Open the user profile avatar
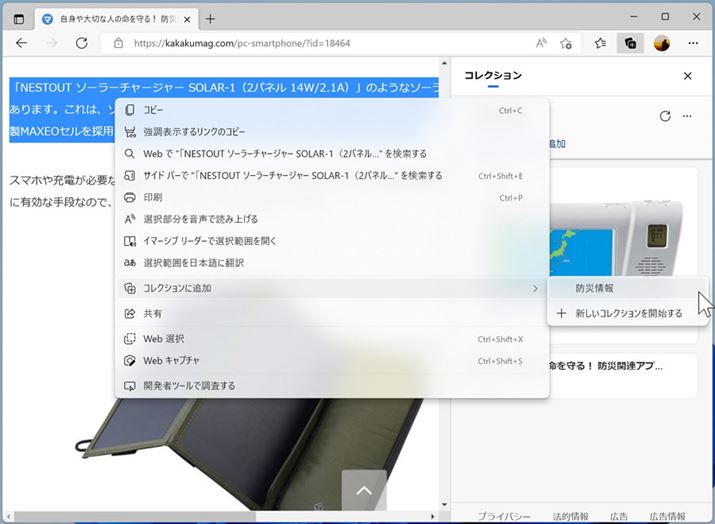715x524 pixels. [x=662, y=43]
